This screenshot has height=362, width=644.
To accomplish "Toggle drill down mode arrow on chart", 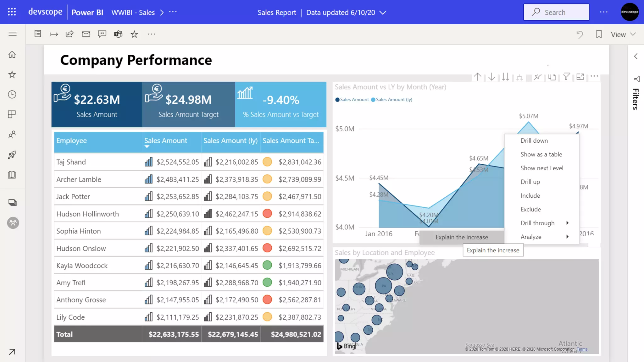I will 491,77.
